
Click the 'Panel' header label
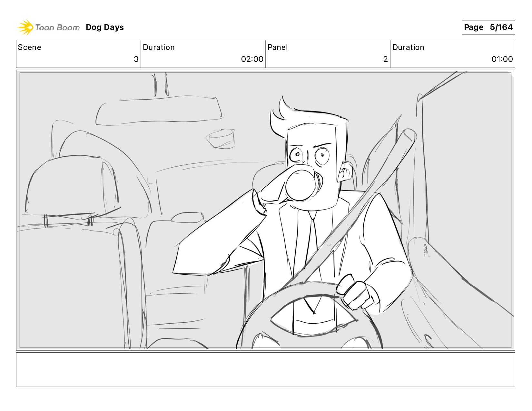pyautogui.click(x=278, y=47)
